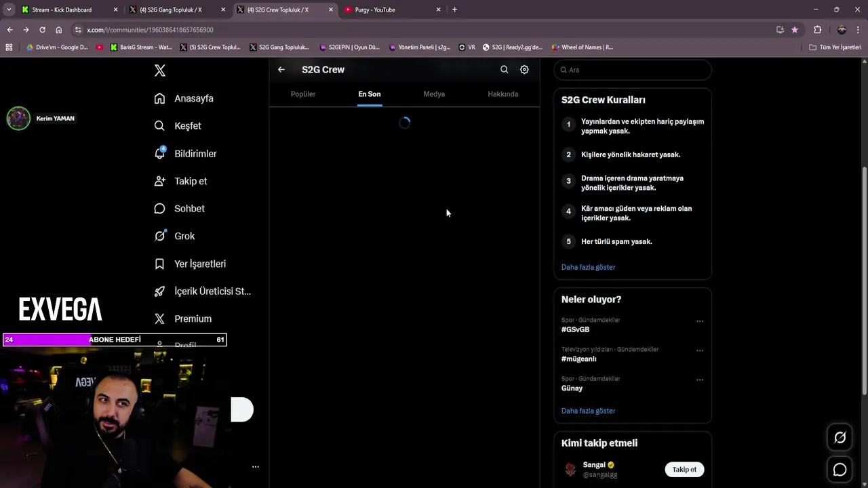Open Wheel of Names bookmark
The image size is (868, 488).
click(x=582, y=47)
